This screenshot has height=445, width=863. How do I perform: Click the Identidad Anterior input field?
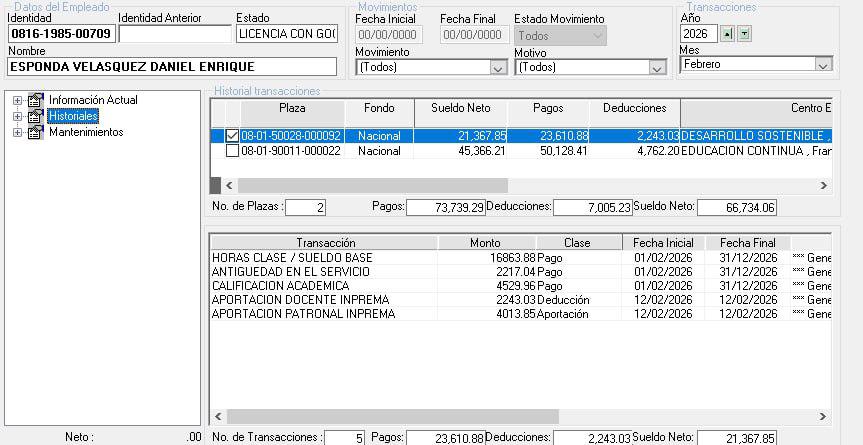[175, 34]
